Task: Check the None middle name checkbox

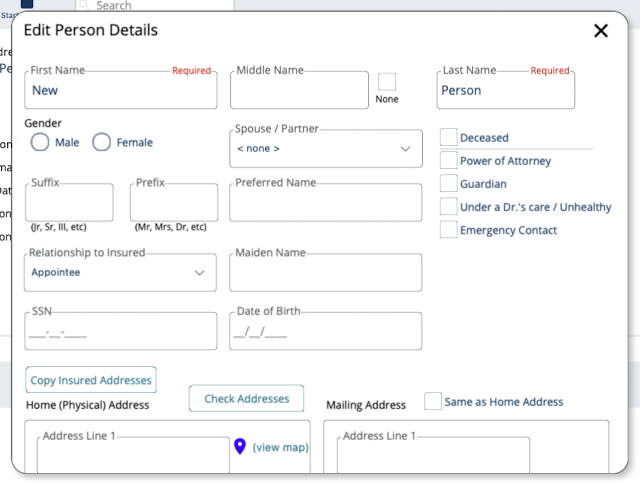Action: point(387,82)
